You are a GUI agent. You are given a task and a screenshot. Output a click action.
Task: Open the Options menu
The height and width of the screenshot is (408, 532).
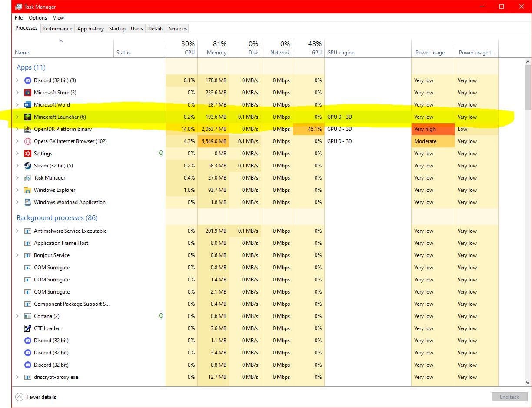click(x=37, y=18)
